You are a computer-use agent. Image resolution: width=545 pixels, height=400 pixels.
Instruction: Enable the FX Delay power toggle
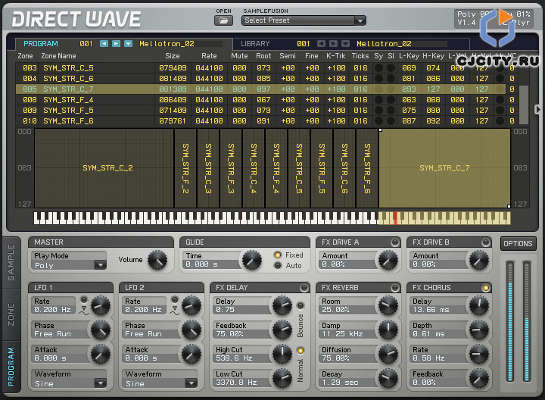tap(304, 288)
